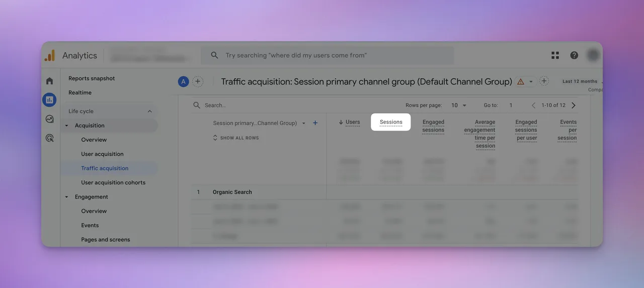Add a filter with plus after the title

(x=544, y=81)
